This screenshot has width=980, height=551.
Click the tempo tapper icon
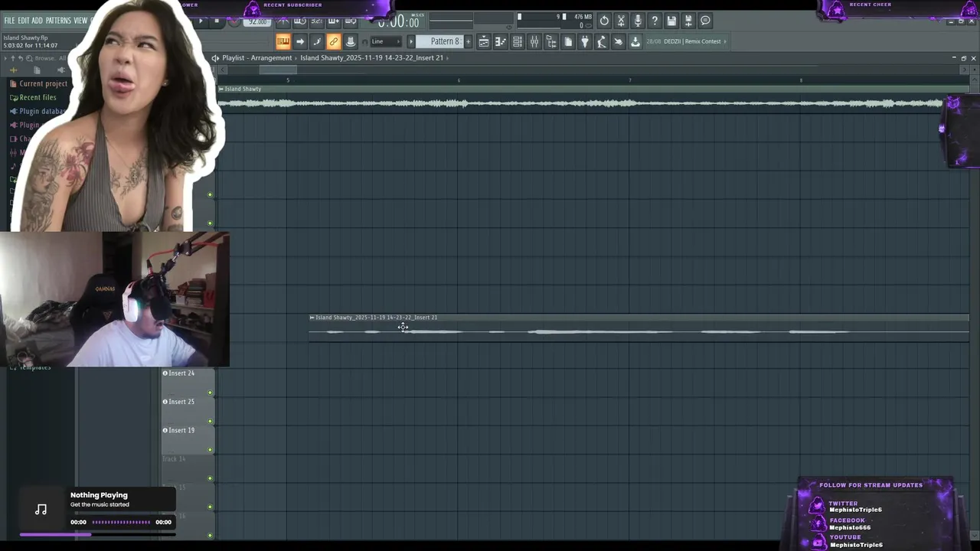pyautogui.click(x=602, y=41)
